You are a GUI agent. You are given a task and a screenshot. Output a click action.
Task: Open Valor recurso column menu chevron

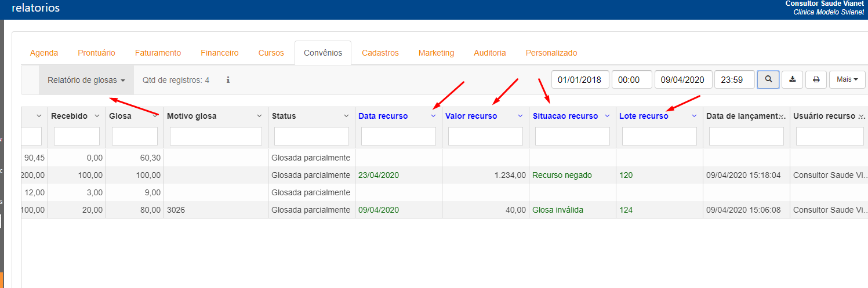520,116
